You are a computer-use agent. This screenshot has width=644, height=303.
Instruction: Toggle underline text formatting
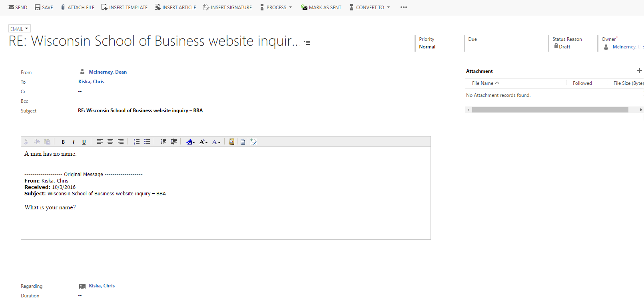(84, 142)
